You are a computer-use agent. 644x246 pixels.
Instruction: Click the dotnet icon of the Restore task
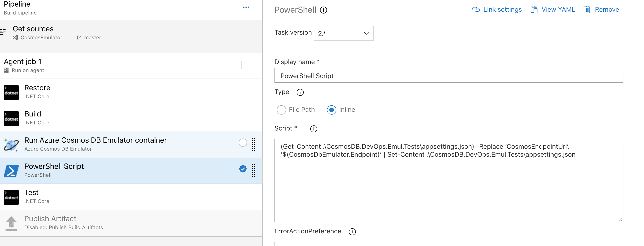click(x=11, y=93)
